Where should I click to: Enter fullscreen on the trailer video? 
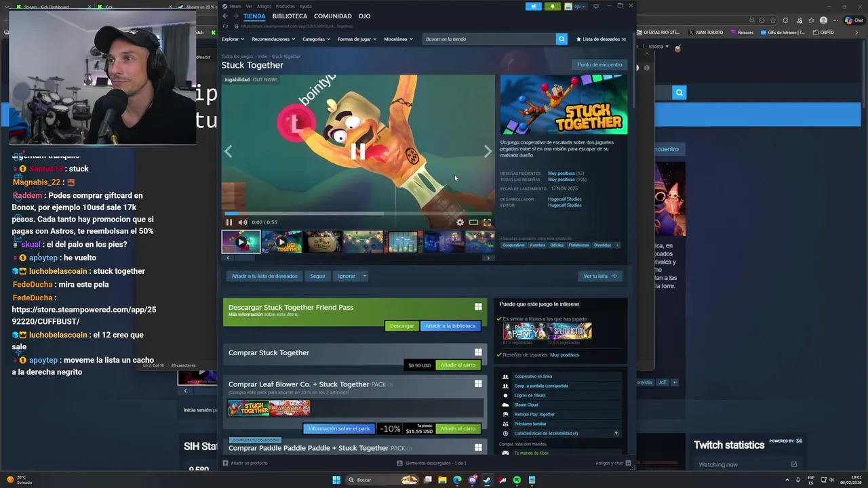[x=487, y=222]
